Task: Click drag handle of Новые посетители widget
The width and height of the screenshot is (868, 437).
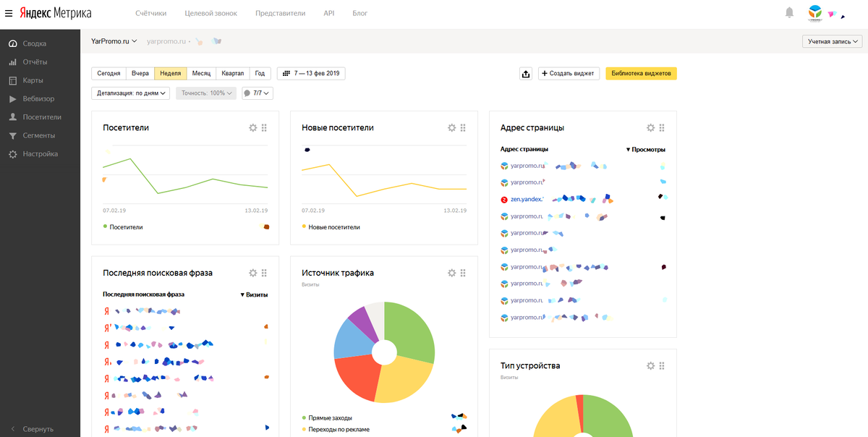Action: (x=463, y=127)
